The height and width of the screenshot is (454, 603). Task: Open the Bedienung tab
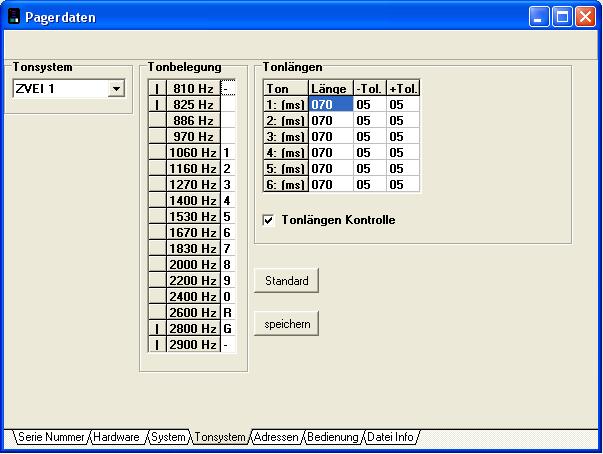[x=333, y=437]
